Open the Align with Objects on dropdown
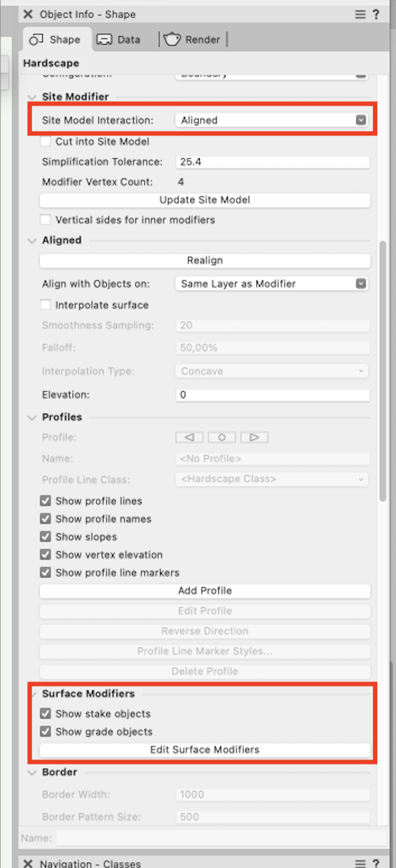This screenshot has height=868, width=396. [x=360, y=283]
